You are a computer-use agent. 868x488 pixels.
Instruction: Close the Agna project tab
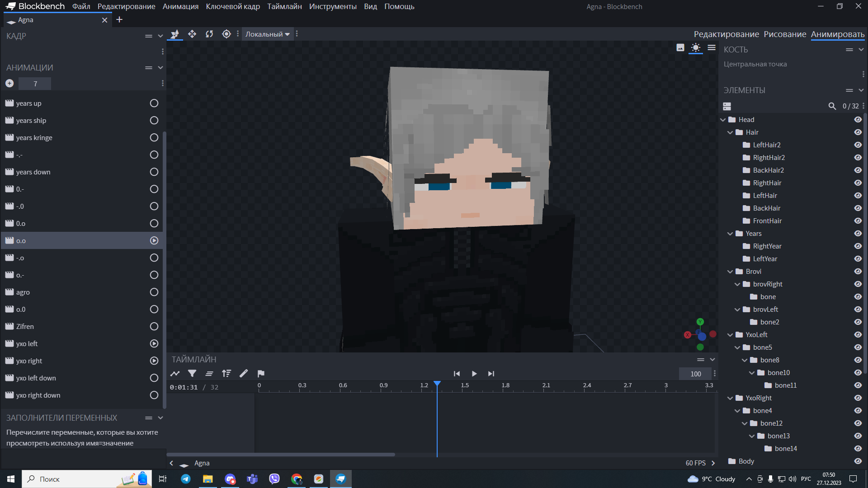[x=104, y=20]
